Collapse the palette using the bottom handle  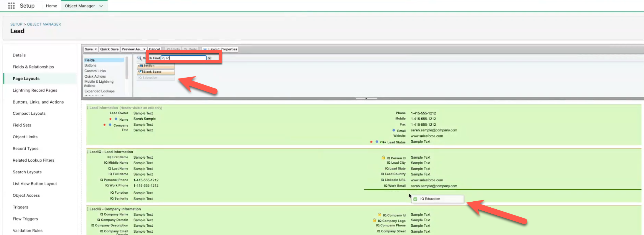[x=366, y=98]
